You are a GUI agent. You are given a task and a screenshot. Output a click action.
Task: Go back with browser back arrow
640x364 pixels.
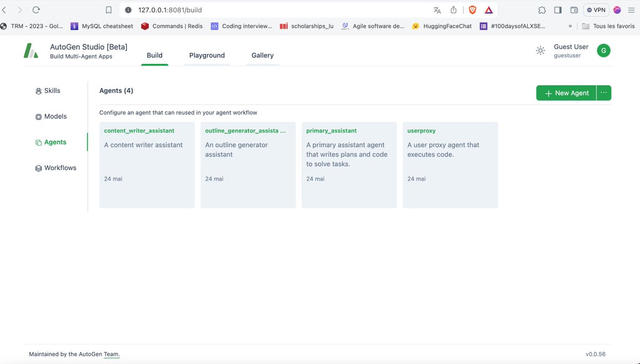click(x=5, y=10)
